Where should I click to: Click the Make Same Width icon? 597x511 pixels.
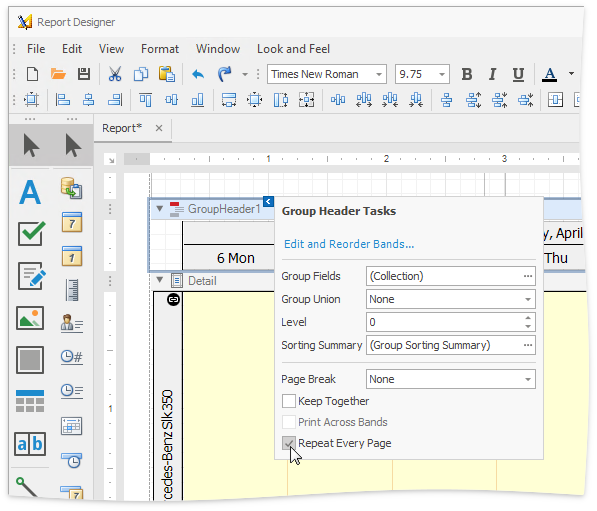coord(228,100)
